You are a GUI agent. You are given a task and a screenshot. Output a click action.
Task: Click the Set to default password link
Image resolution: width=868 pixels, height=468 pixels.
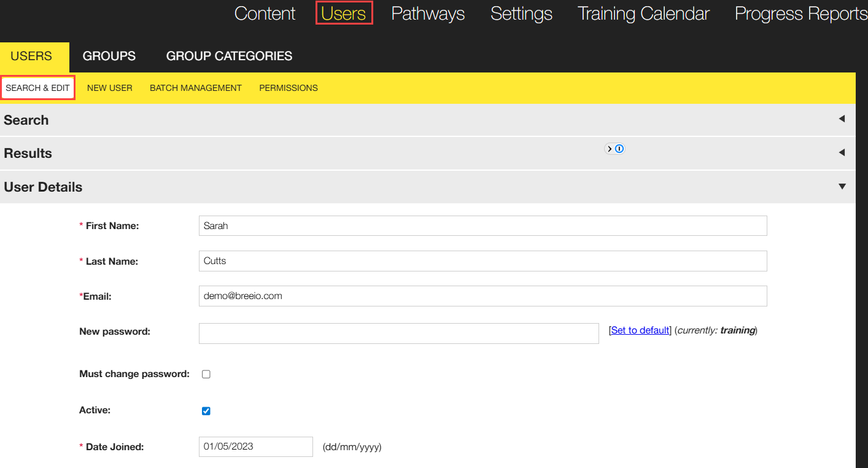point(640,330)
